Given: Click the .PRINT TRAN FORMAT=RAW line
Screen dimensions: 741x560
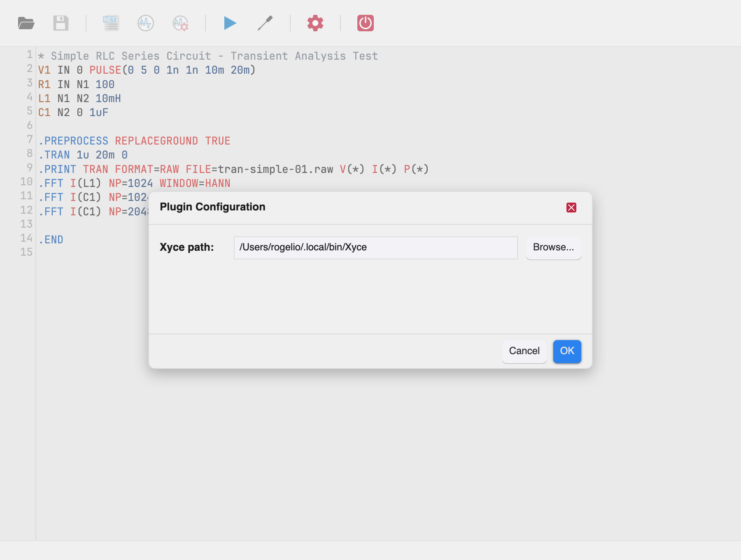Looking at the screenshot, I should (x=233, y=169).
